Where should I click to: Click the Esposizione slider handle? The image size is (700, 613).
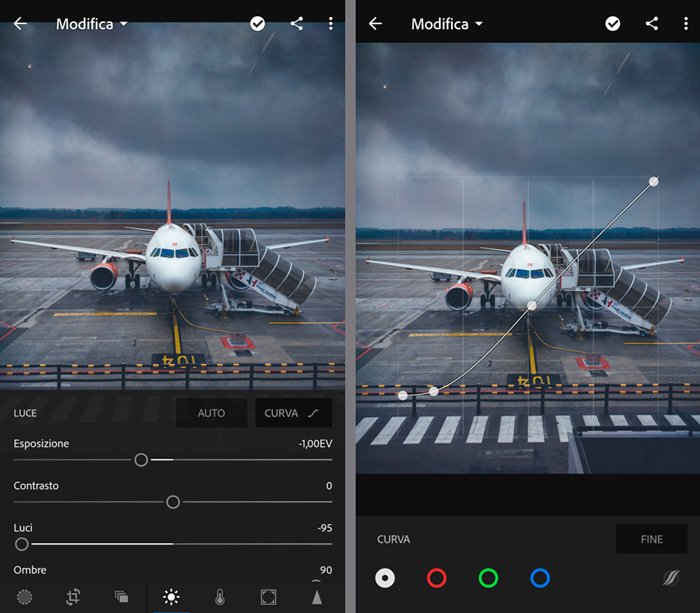pyautogui.click(x=141, y=460)
